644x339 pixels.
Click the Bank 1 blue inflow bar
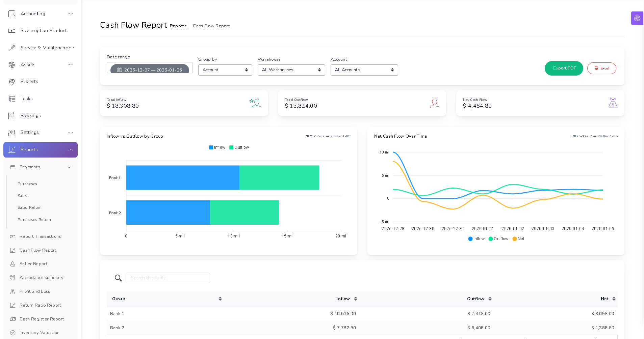182,178
